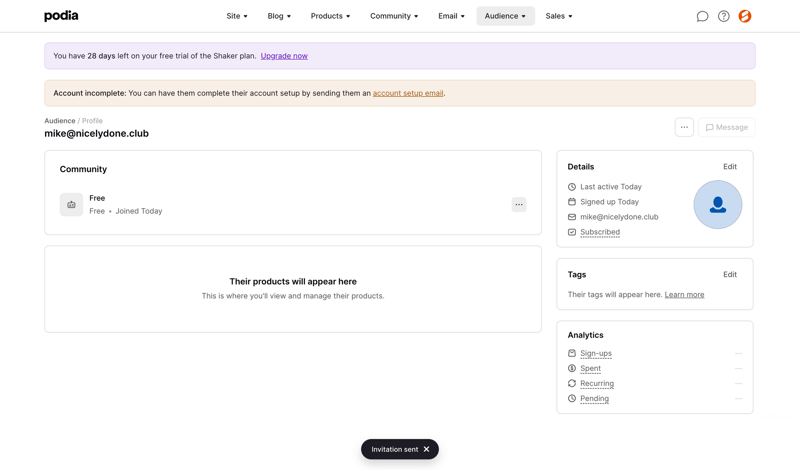Go to the podia home logo

click(61, 16)
